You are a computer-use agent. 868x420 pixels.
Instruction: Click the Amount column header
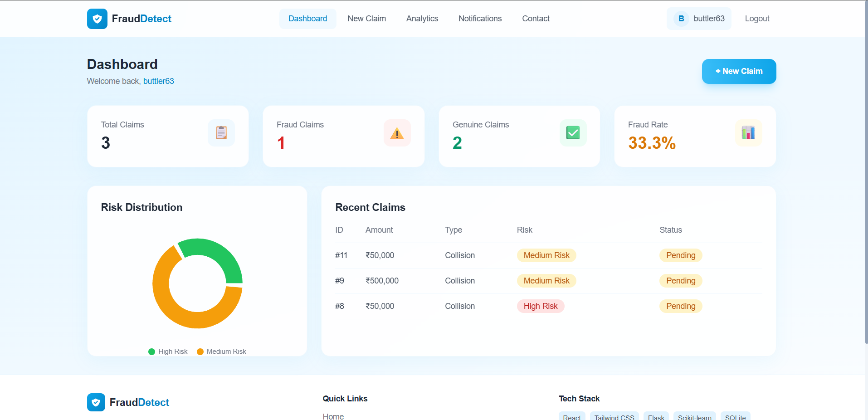(379, 230)
